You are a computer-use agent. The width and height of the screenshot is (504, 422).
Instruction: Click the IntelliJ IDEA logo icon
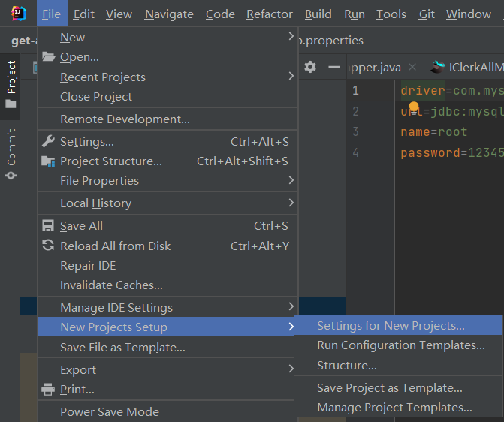18,14
